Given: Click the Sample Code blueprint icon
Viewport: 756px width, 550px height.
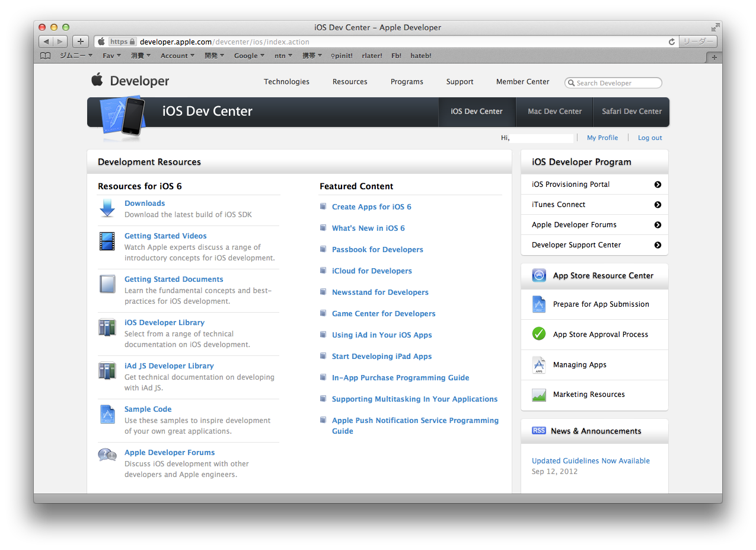Looking at the screenshot, I should [x=107, y=414].
